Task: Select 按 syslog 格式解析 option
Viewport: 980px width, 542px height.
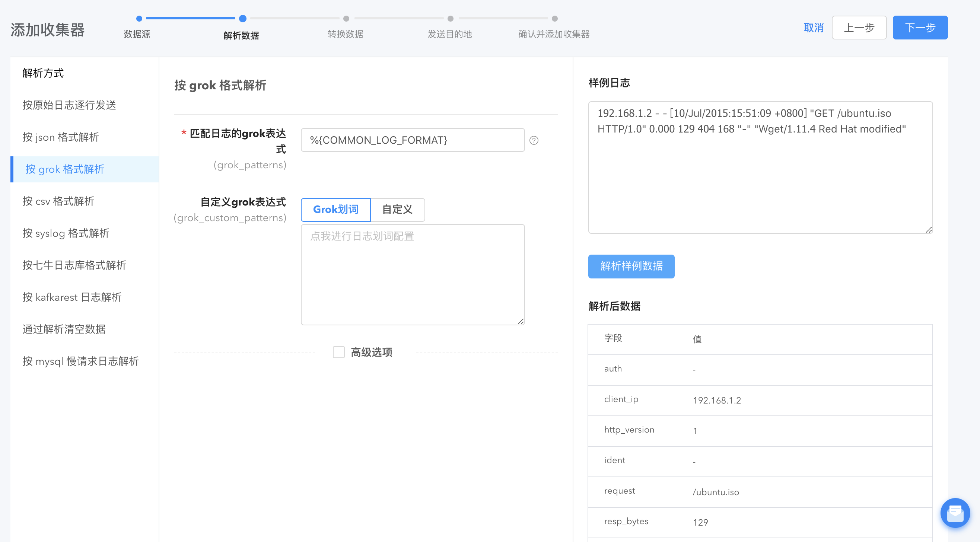Action: click(85, 233)
